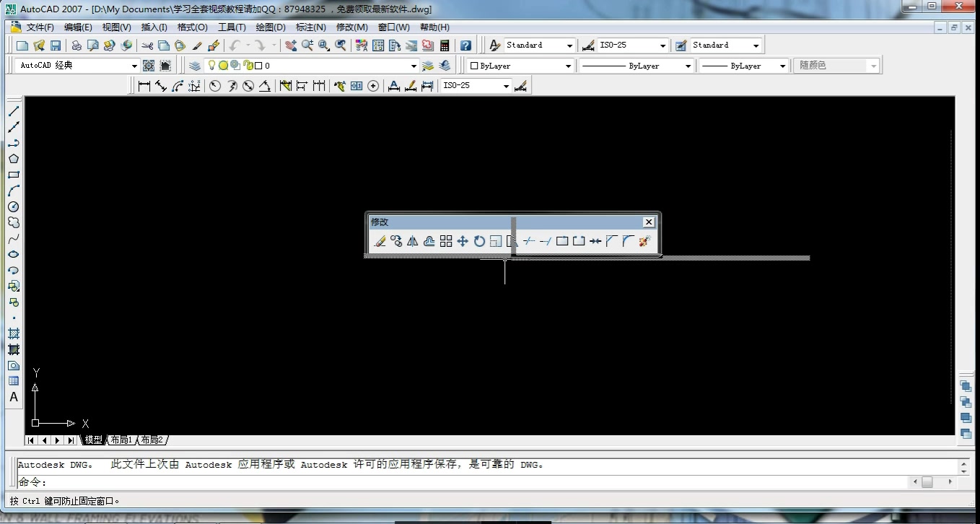This screenshot has height=524, width=980.
Task: Select the Circle draw tool
Action: tap(14, 206)
